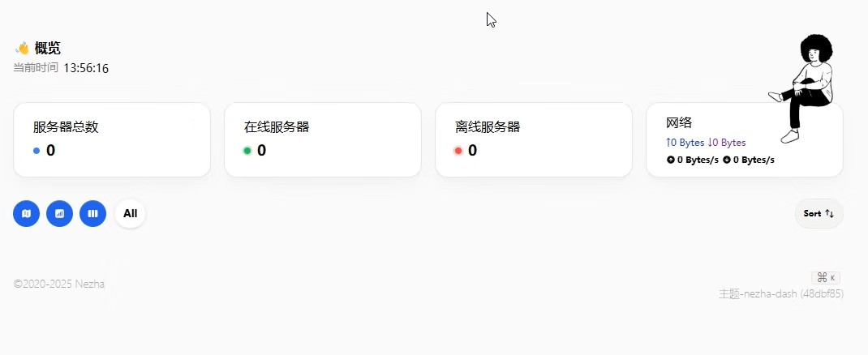This screenshot has height=355, width=868.
Task: Select the 服务器总数 card
Action: click(x=111, y=139)
